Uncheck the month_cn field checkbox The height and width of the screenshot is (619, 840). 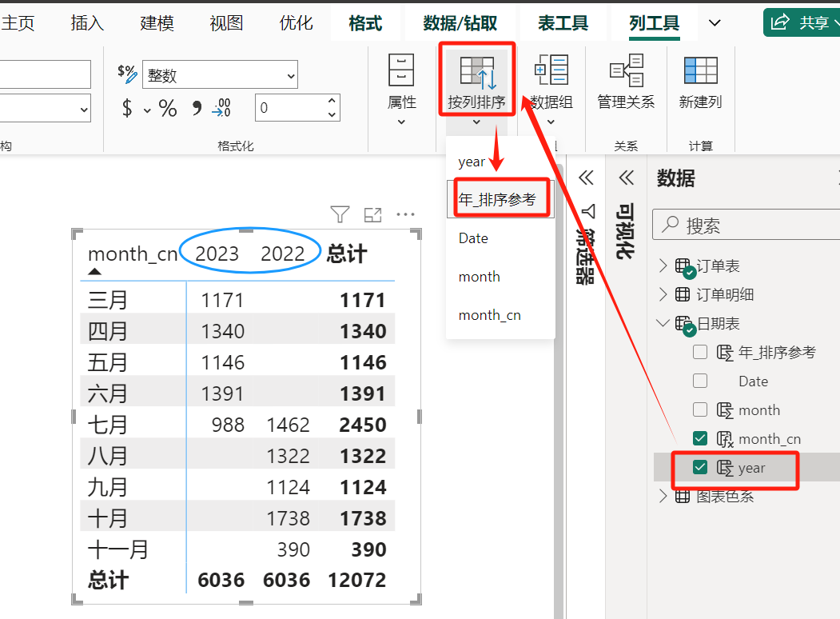coord(700,439)
